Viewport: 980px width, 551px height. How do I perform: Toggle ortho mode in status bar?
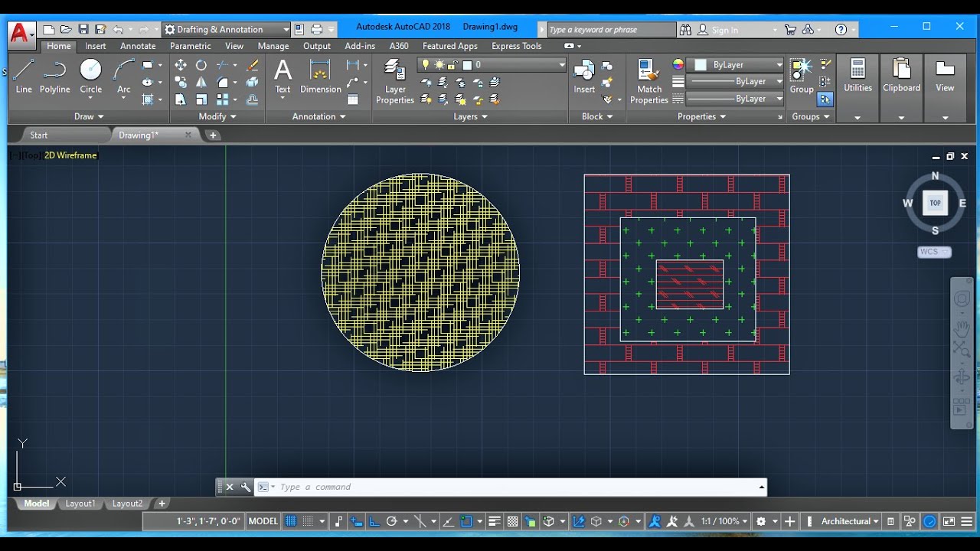pos(374,521)
